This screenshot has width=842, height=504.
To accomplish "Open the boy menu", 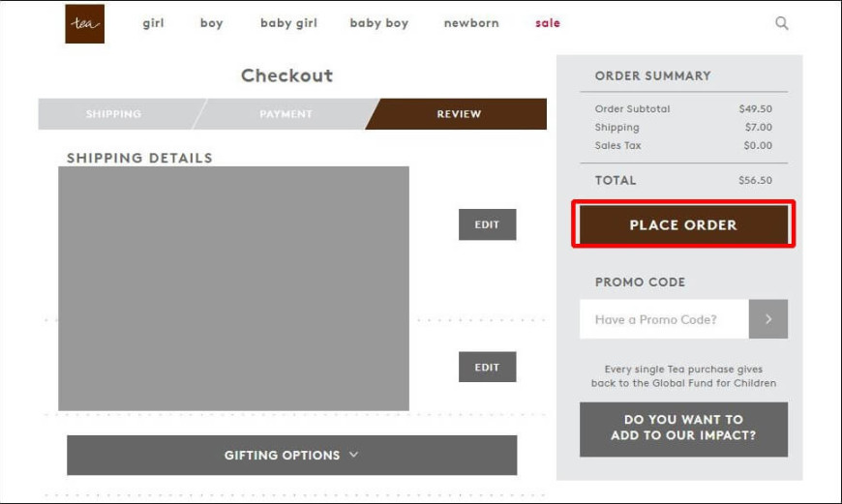I will tap(212, 23).
